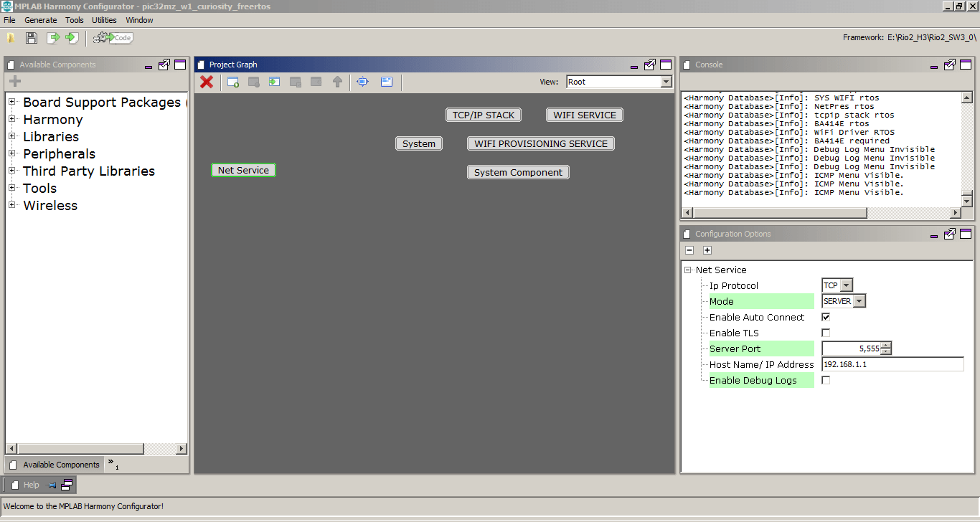Screen dimensions: 980x522
Task: Save the project configuration
Action: click(x=32, y=37)
